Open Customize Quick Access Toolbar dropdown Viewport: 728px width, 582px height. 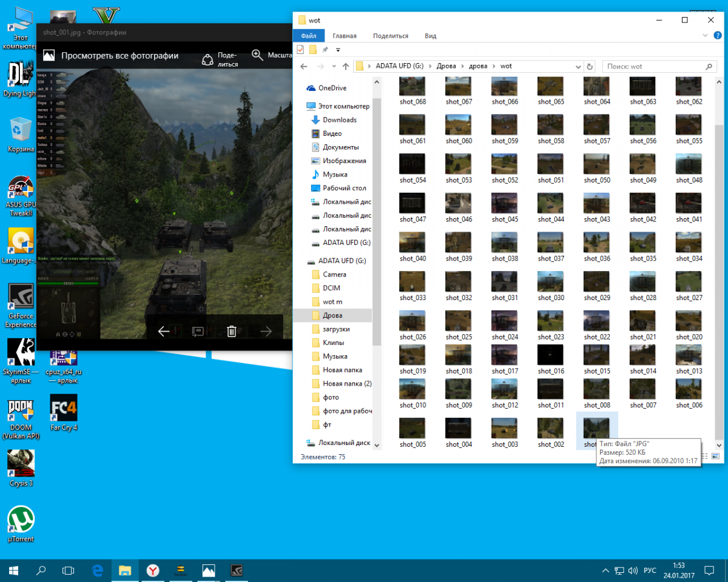click(338, 50)
